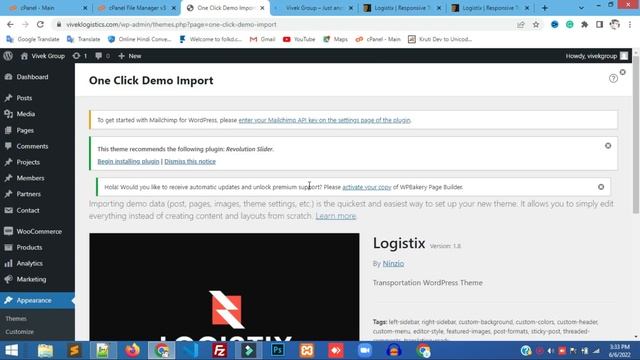Open Kruti Dev to Unicode bookmark
The width and height of the screenshot is (640, 360).
[440, 39]
